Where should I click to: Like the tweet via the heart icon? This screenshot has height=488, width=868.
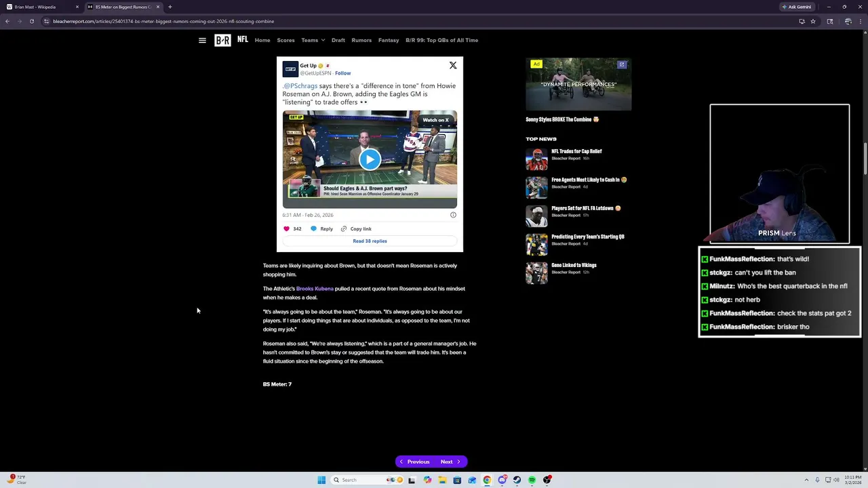286,229
